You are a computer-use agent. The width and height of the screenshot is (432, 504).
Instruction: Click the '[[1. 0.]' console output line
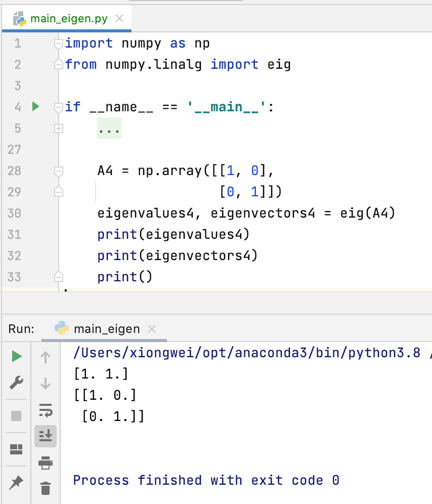[x=105, y=395]
